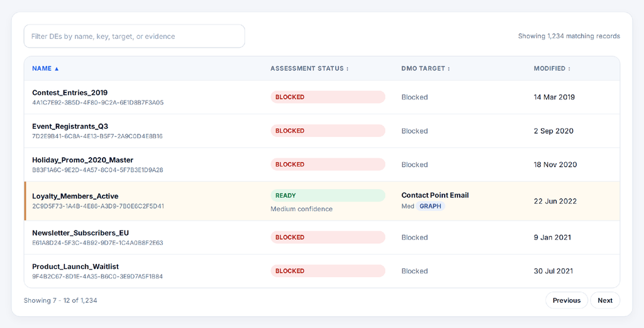Click 'Showing 7 - 12 of 1,234' text
Image resolution: width=644 pixels, height=328 pixels.
tap(60, 300)
